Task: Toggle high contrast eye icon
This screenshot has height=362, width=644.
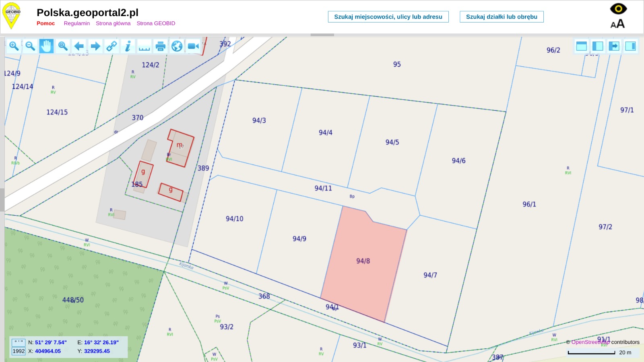Action: [618, 8]
